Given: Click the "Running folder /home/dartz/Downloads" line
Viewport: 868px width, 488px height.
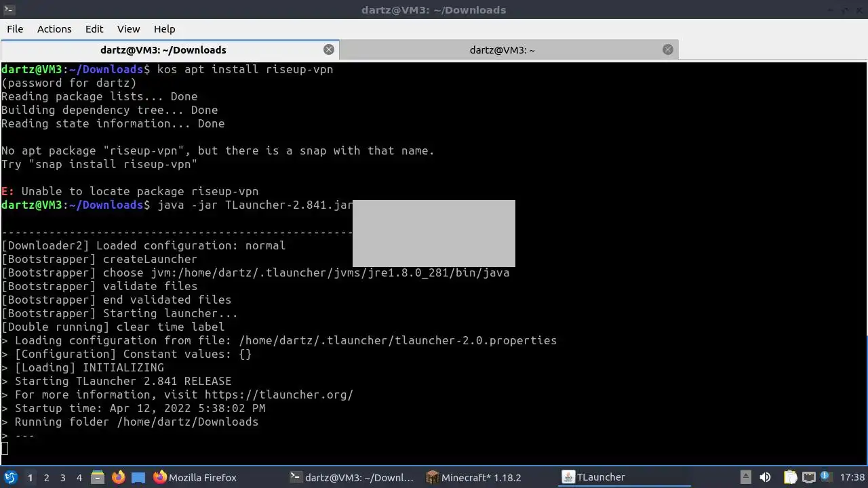Looking at the screenshot, I should click(136, 422).
